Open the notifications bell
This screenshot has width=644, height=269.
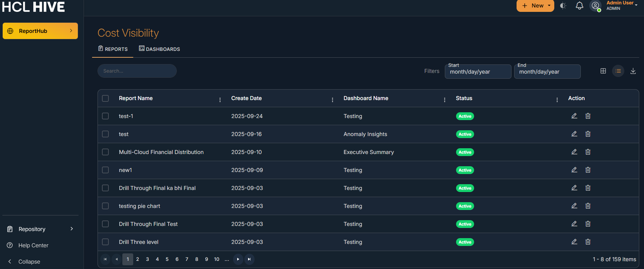579,6
